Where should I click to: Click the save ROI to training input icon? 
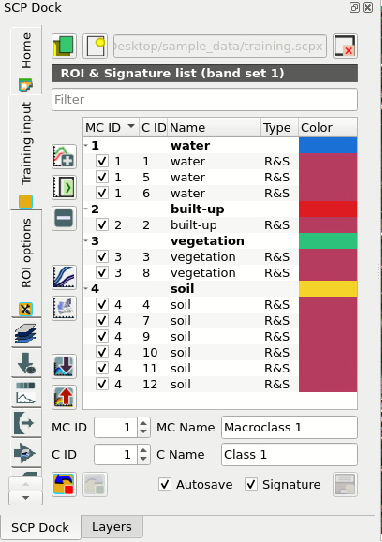[x=64, y=485]
